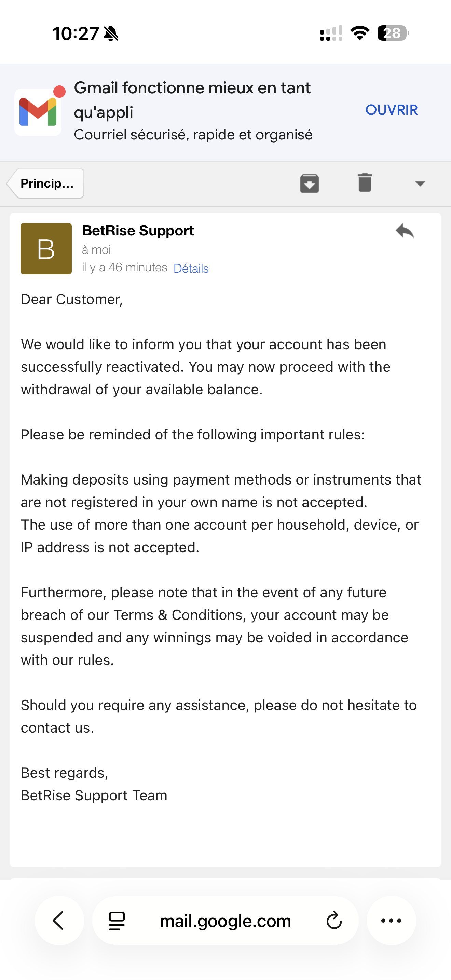The width and height of the screenshot is (451, 980).
Task: Tap the Wi-Fi status icon
Action: point(359,33)
